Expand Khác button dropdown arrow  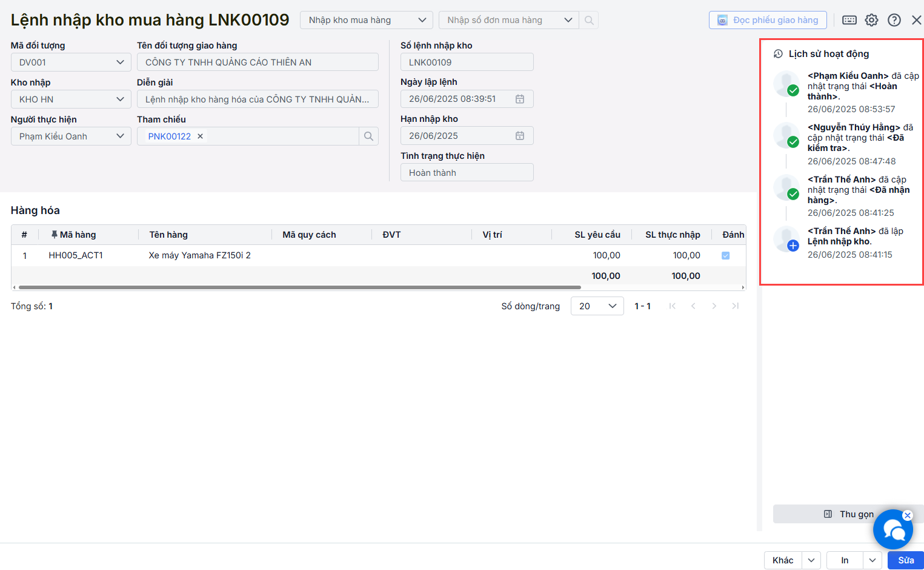[x=811, y=560]
